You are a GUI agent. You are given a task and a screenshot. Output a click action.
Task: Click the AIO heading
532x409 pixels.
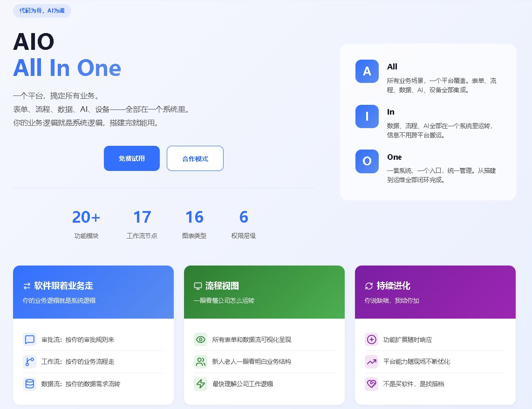34,42
